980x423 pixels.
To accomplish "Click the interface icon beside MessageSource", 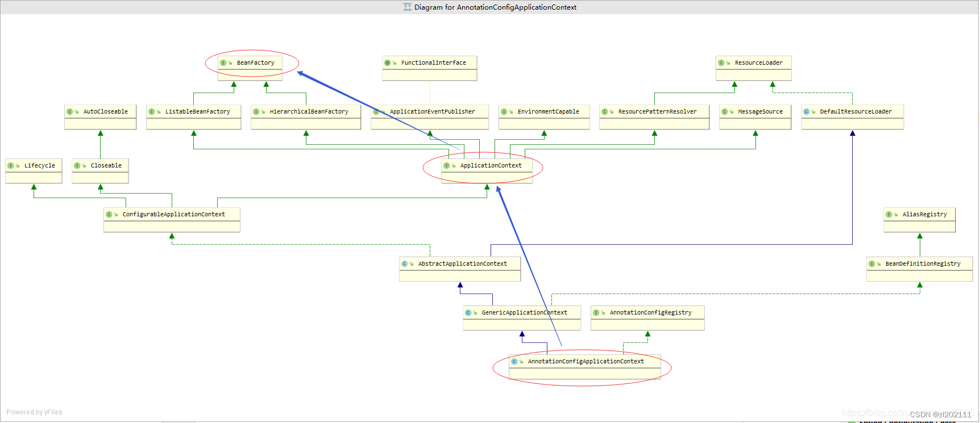I will tap(725, 112).
